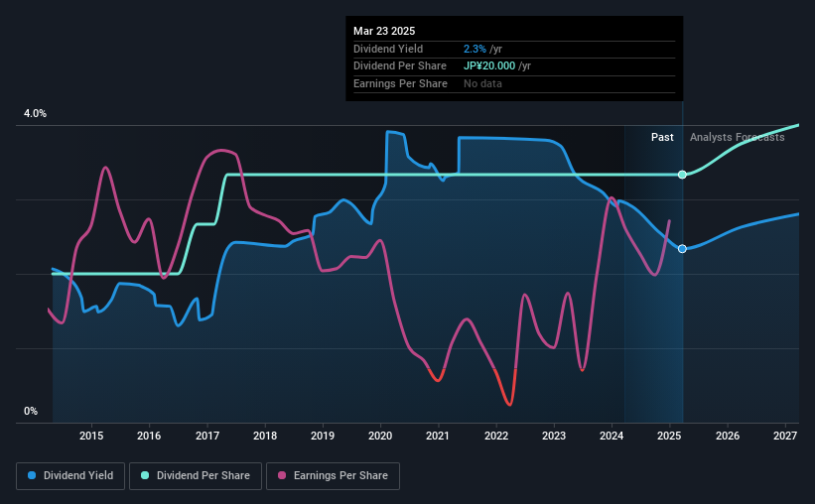Click the blue Dividend Yield legend dot

click(32, 475)
